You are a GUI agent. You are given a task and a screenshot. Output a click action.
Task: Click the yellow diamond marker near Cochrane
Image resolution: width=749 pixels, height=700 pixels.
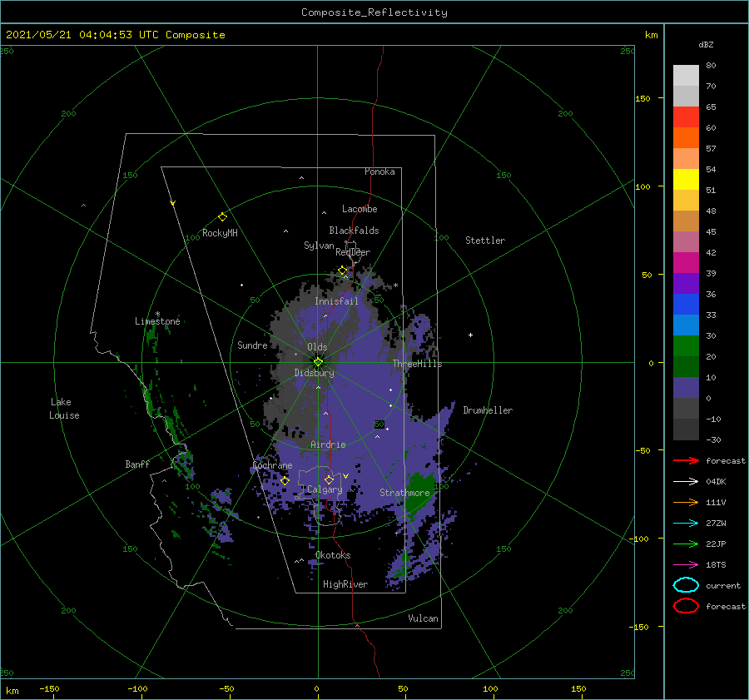(285, 481)
